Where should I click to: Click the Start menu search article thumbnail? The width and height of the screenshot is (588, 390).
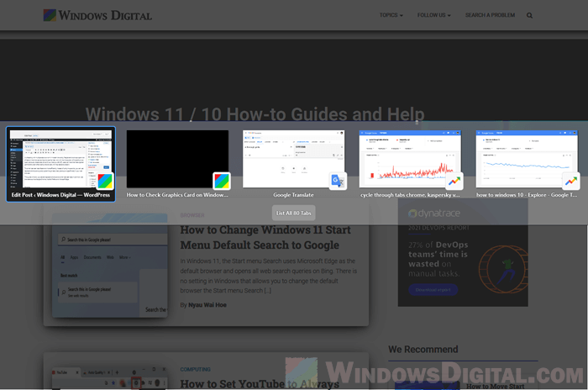(x=109, y=266)
